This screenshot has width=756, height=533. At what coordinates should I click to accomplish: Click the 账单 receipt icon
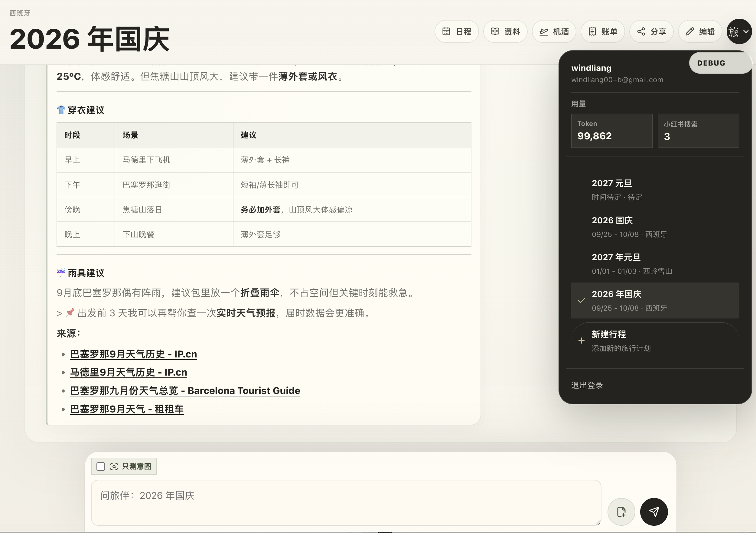tap(592, 32)
